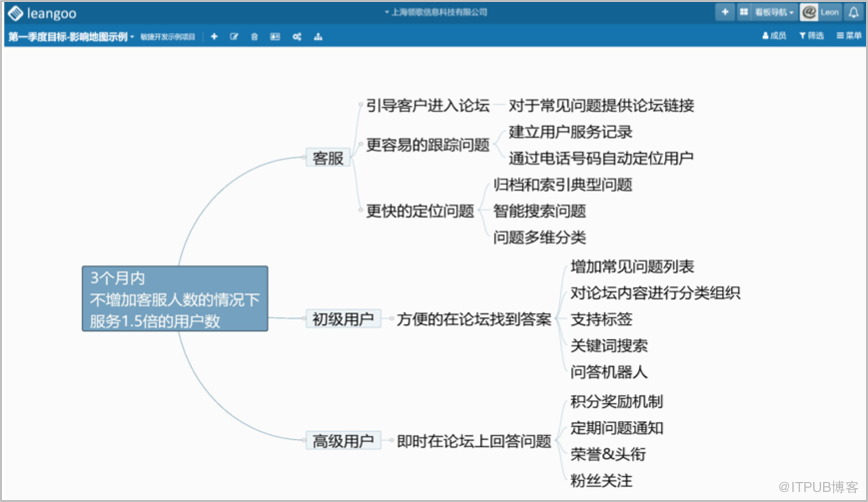Screen dimensions: 868x502
Task: Click the card image icon in the toolbar
Action: (275, 37)
